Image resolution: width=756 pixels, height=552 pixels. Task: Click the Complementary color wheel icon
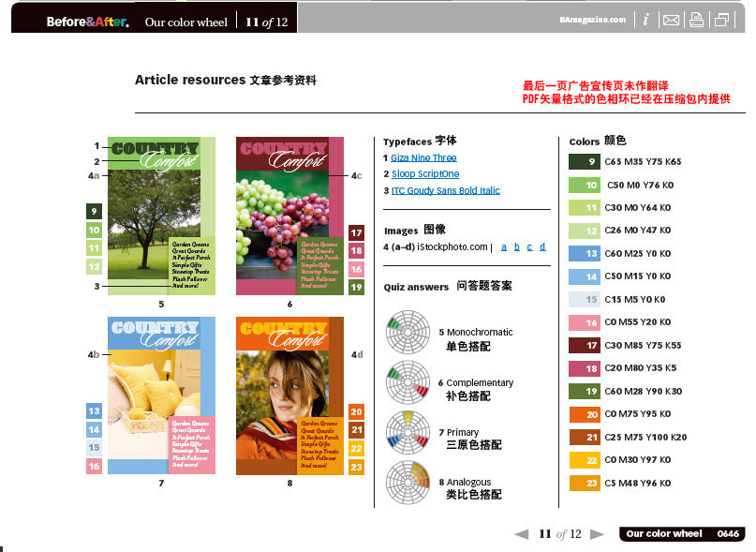407,382
